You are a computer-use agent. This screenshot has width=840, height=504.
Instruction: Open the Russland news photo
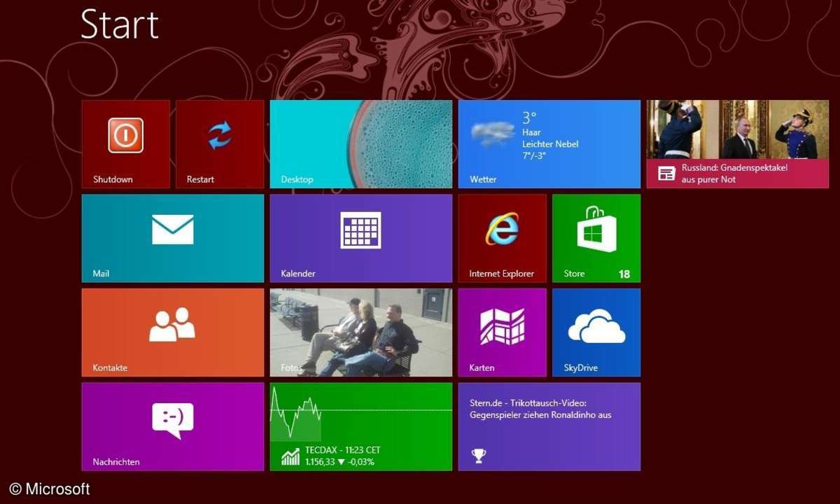(737, 129)
